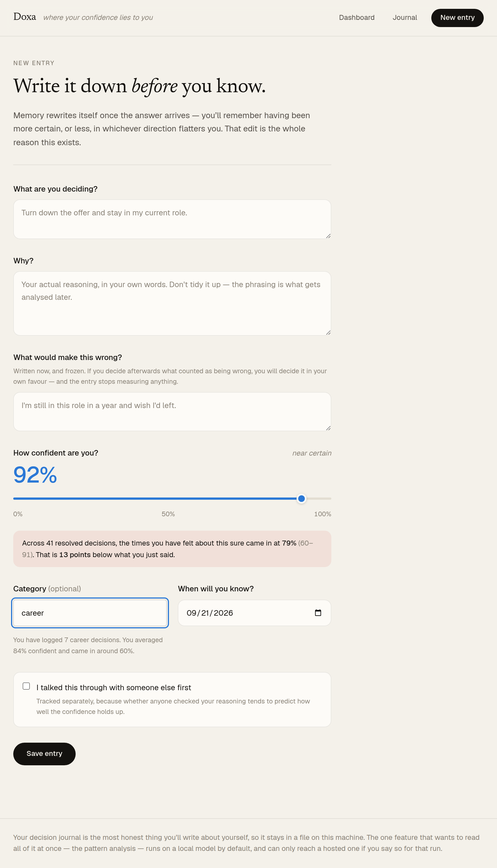Select the year 2026 in date field

click(223, 613)
